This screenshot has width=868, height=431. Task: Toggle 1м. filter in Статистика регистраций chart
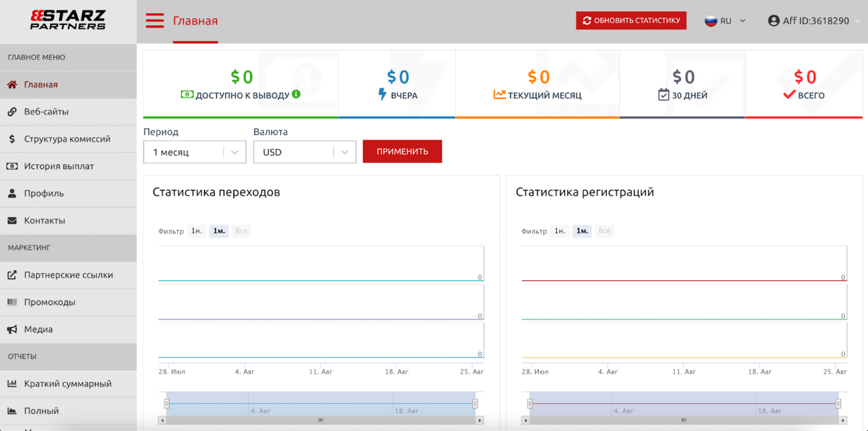[582, 231]
